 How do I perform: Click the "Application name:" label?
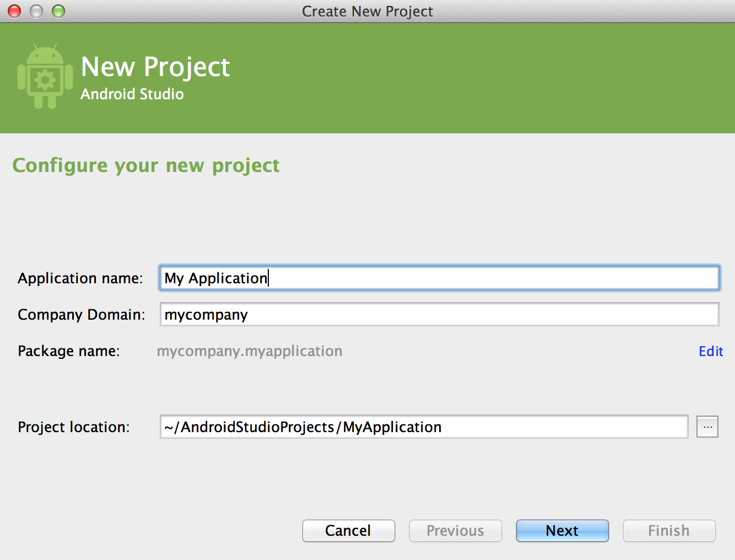[80, 278]
